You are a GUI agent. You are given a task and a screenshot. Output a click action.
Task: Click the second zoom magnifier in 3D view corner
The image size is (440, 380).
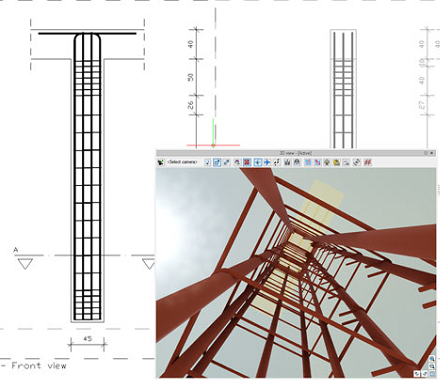tap(432, 366)
